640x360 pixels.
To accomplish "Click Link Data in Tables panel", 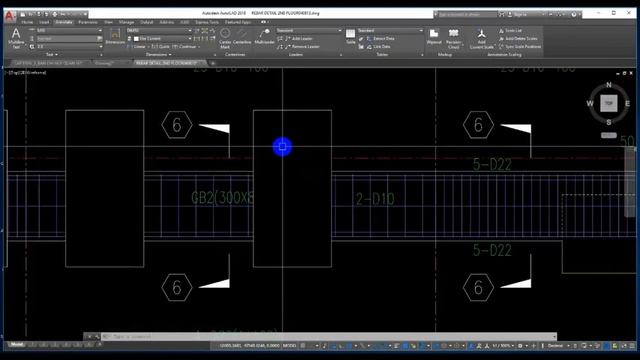I will click(378, 47).
